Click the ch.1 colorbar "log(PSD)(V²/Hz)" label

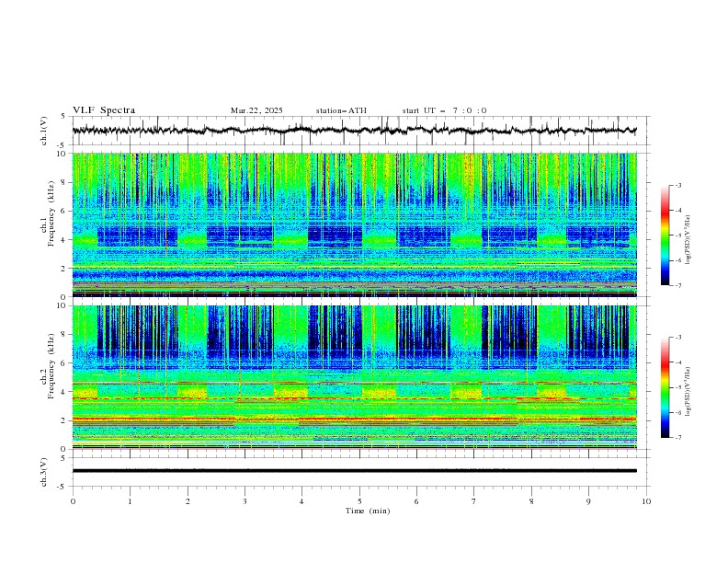(688, 240)
